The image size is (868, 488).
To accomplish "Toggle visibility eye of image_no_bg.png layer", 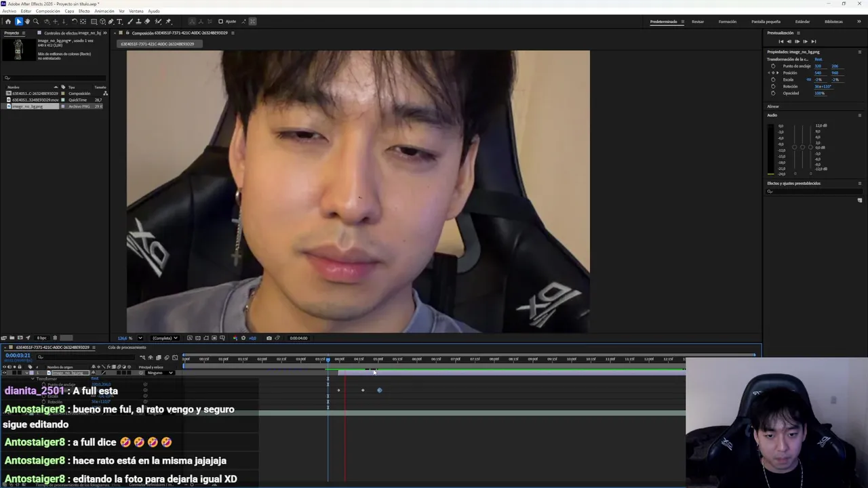I will pos(4,373).
